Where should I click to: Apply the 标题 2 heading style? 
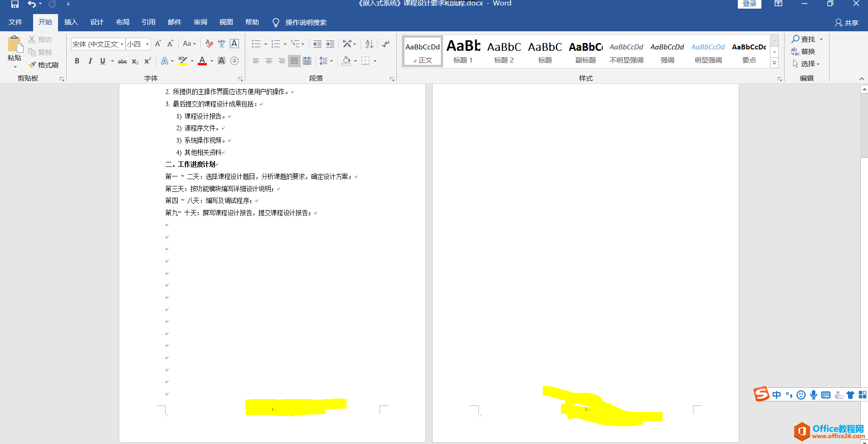(504, 51)
